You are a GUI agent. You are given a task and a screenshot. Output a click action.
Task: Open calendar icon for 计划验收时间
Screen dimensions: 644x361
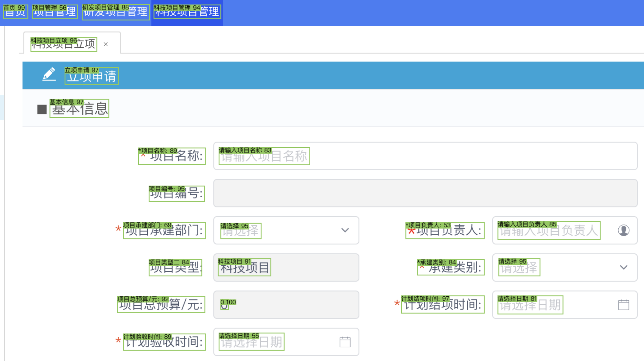click(x=345, y=342)
